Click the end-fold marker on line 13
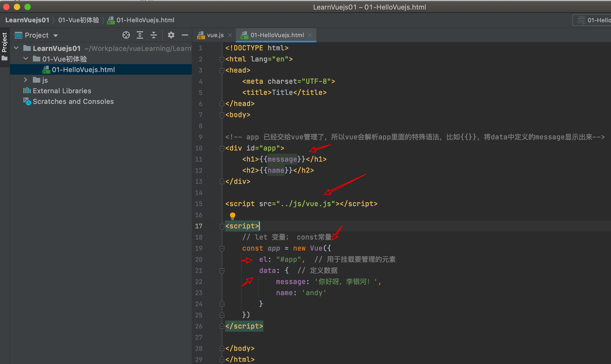 click(x=222, y=181)
